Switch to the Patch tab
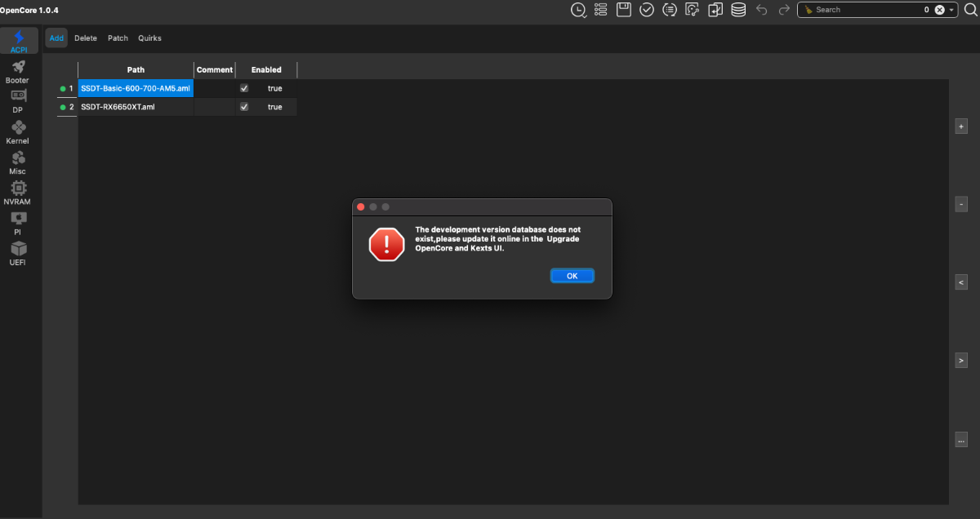980x519 pixels. point(118,38)
